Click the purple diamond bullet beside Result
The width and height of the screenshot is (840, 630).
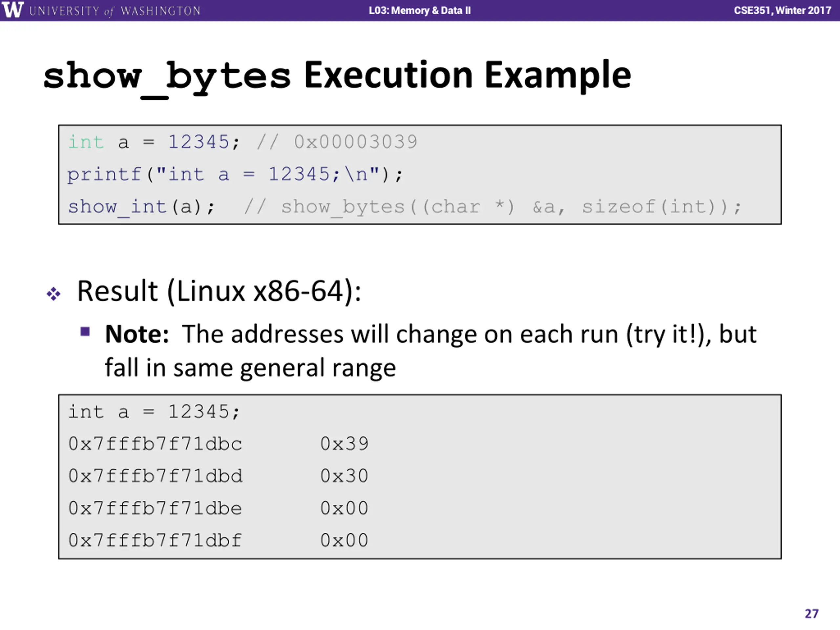coord(53,294)
